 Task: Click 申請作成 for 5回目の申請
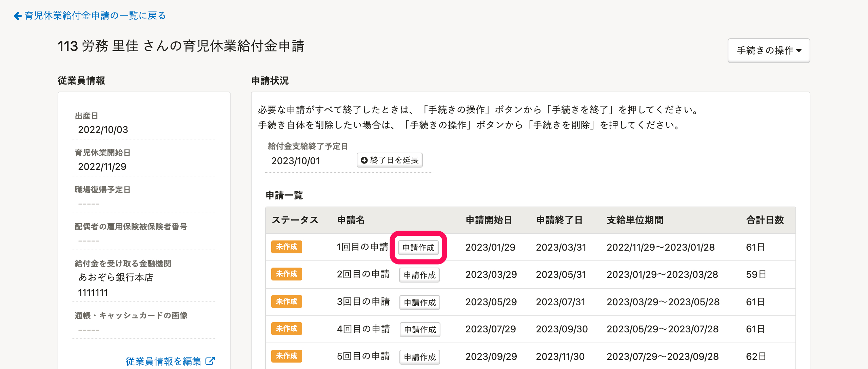[420, 357]
